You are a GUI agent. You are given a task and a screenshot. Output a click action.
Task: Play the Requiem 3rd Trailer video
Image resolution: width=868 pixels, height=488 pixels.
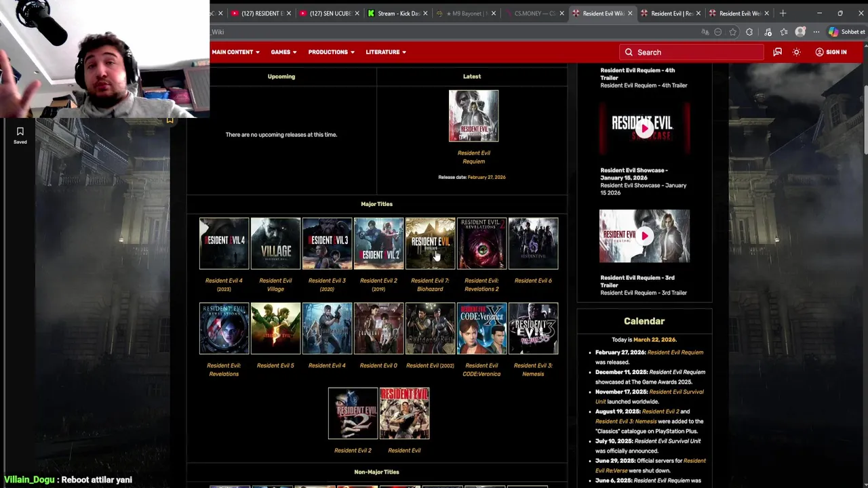pos(644,236)
